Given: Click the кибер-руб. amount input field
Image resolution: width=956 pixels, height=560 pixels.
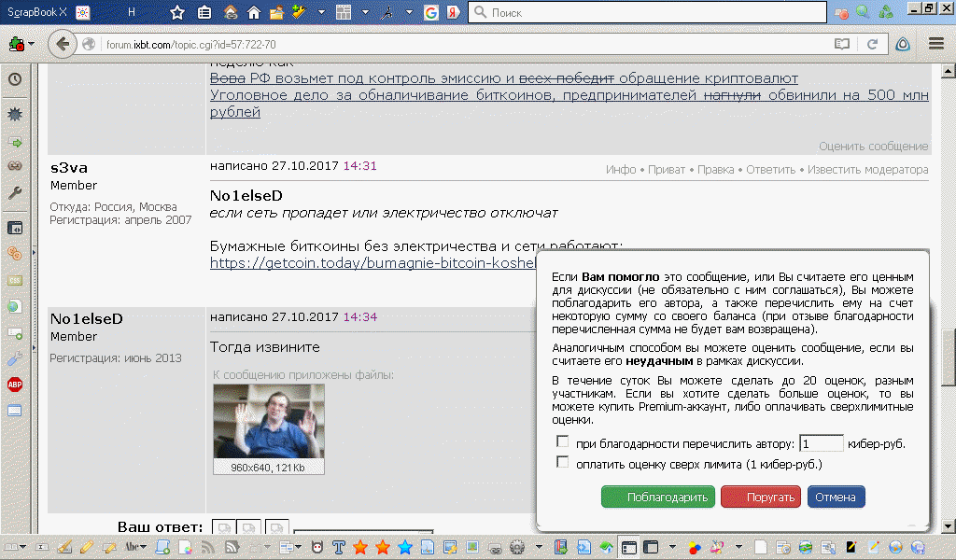Looking at the screenshot, I should point(822,443).
